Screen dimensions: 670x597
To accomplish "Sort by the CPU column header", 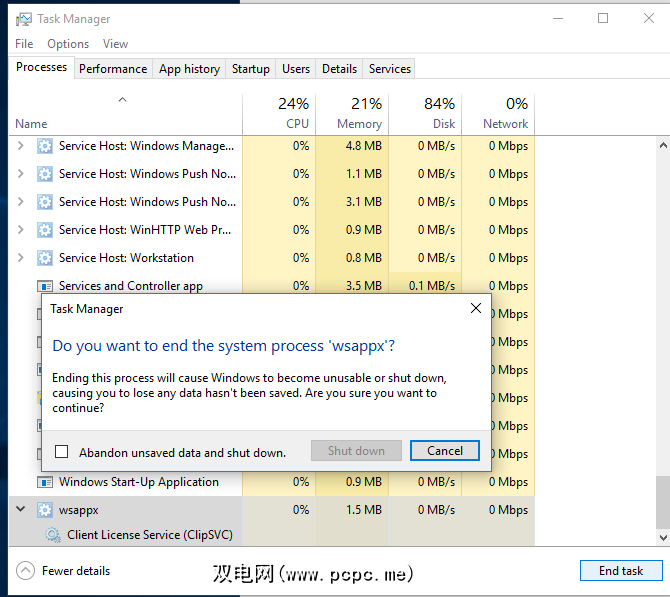I will 279,115.
